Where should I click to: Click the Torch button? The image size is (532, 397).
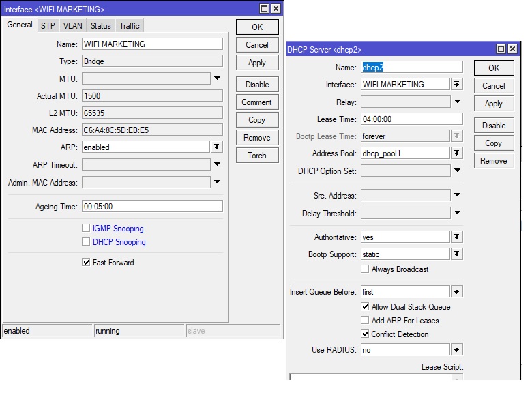(256, 156)
